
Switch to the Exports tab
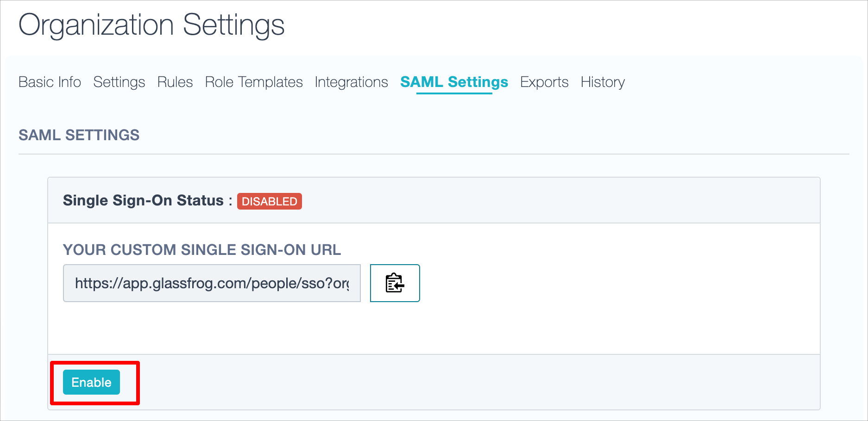point(544,82)
